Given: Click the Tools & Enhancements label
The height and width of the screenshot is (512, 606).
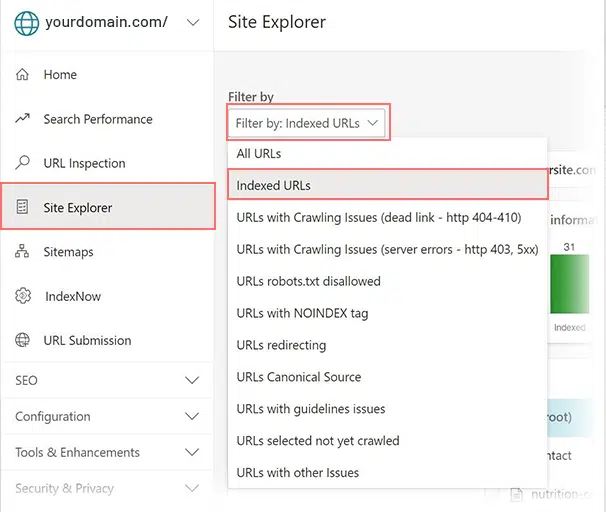Looking at the screenshot, I should click(x=77, y=452).
